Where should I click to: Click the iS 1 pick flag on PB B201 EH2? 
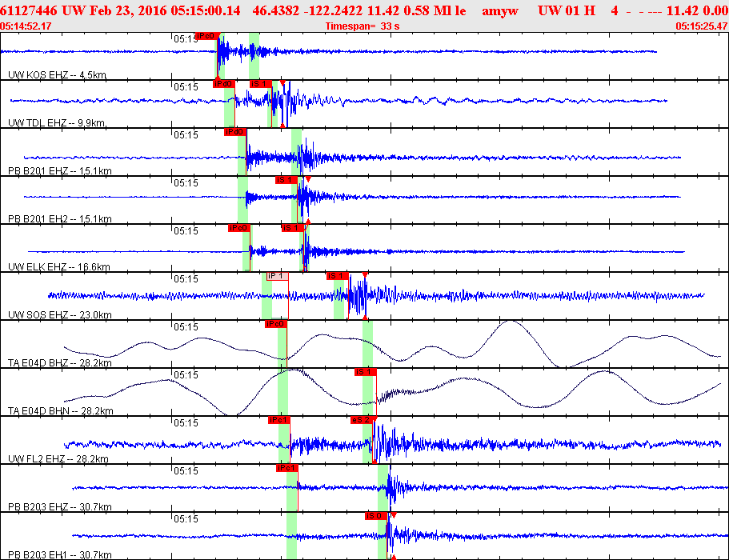pyautogui.click(x=286, y=180)
